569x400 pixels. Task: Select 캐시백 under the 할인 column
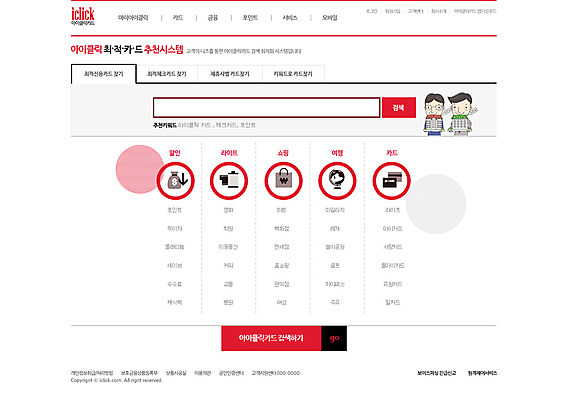[x=175, y=302]
